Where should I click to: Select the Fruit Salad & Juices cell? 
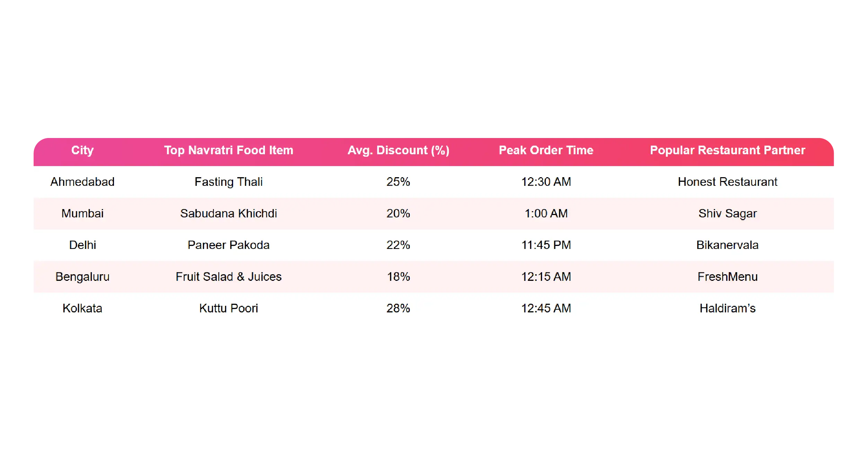(x=229, y=276)
